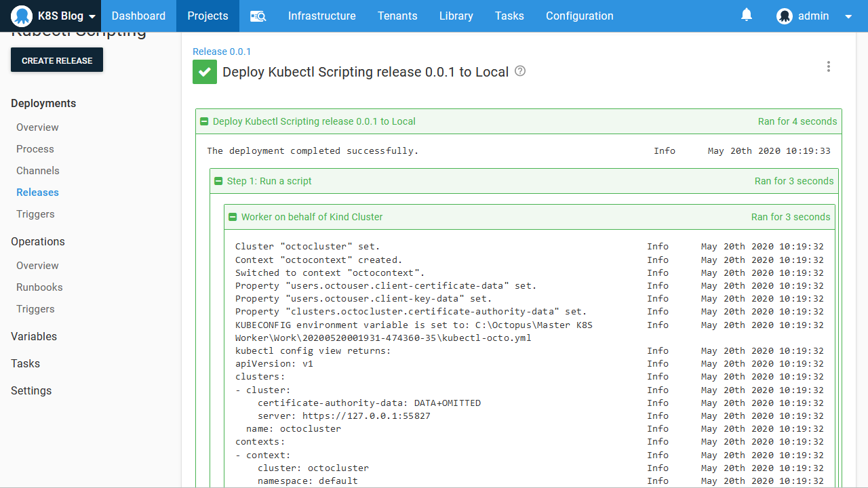Collapse the Worker on behalf of Kind Cluster log
This screenshot has width=868, height=488.
[x=233, y=218]
